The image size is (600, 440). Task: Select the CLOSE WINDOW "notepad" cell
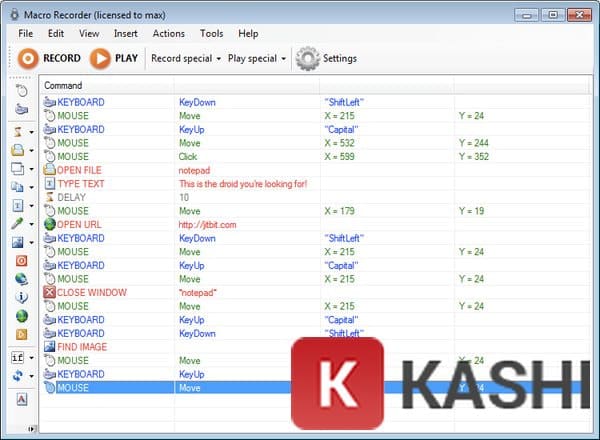197,293
